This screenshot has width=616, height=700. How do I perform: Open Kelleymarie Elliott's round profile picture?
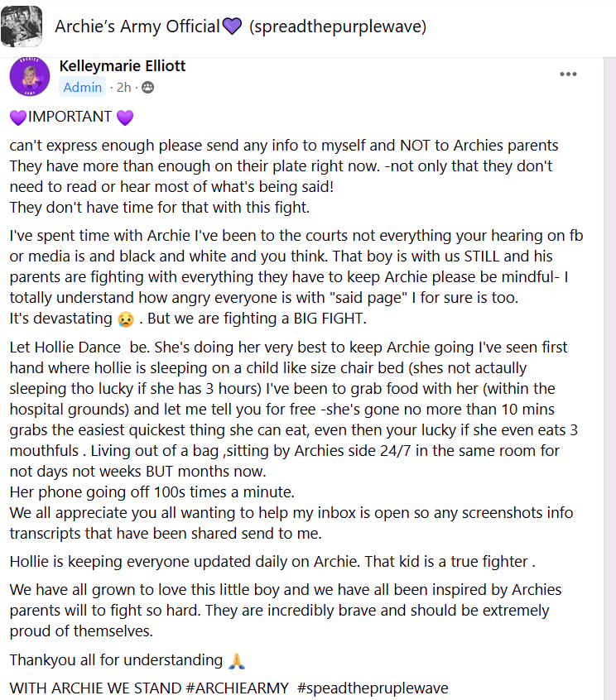point(30,76)
